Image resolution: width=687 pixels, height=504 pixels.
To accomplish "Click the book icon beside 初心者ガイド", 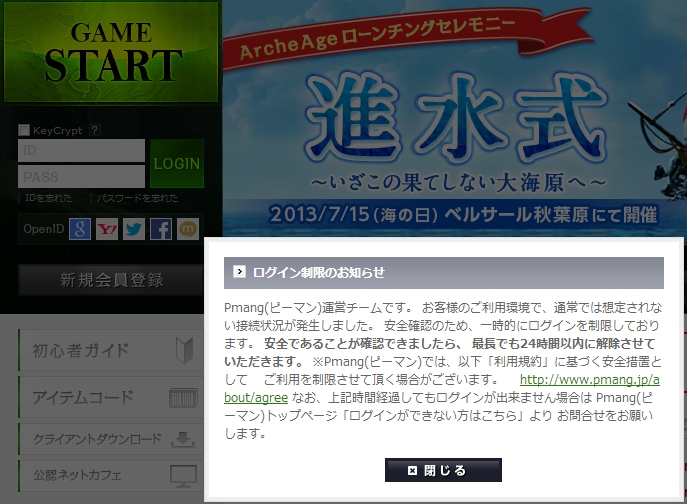I will point(184,350).
